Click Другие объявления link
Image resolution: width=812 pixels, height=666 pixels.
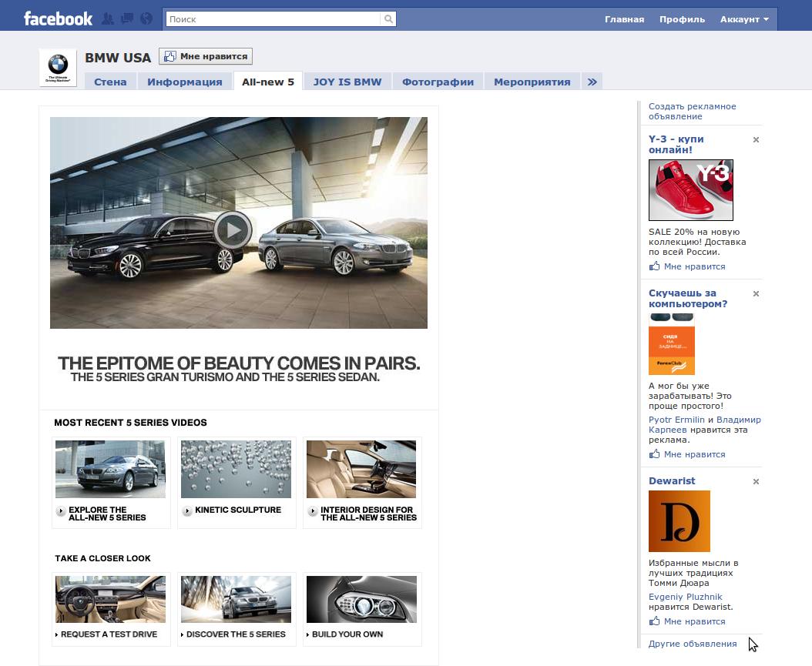(693, 644)
